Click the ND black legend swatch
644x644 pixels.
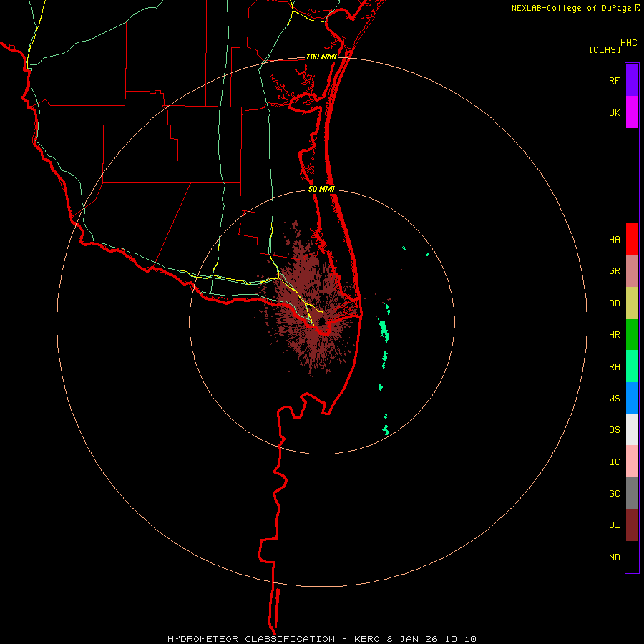632,557
